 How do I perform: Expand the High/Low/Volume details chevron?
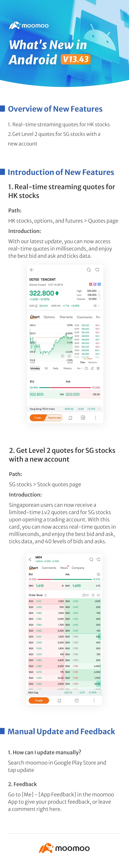coord(99,295)
